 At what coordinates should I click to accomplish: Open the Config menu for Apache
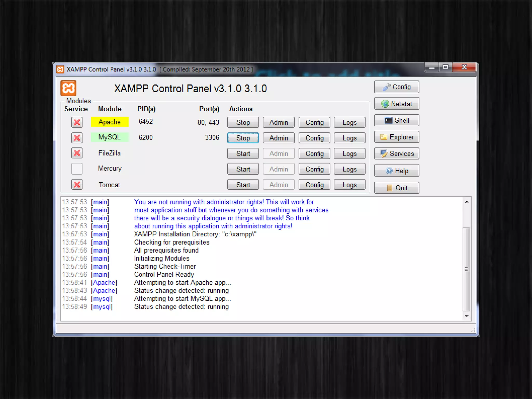[x=314, y=122]
